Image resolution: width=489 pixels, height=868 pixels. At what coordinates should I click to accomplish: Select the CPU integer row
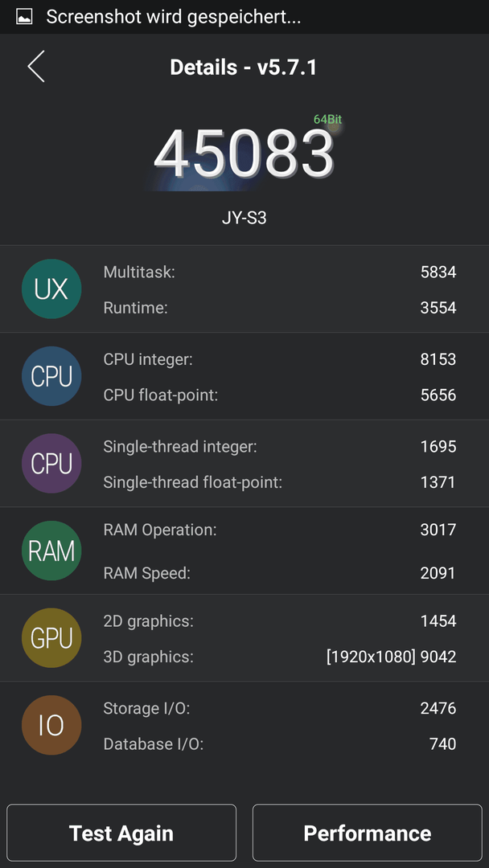(x=280, y=359)
